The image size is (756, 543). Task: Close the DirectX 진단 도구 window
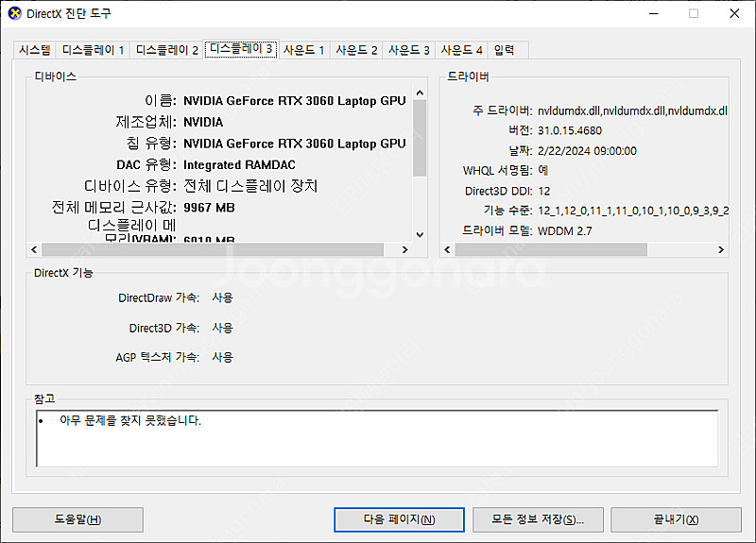coord(734,13)
